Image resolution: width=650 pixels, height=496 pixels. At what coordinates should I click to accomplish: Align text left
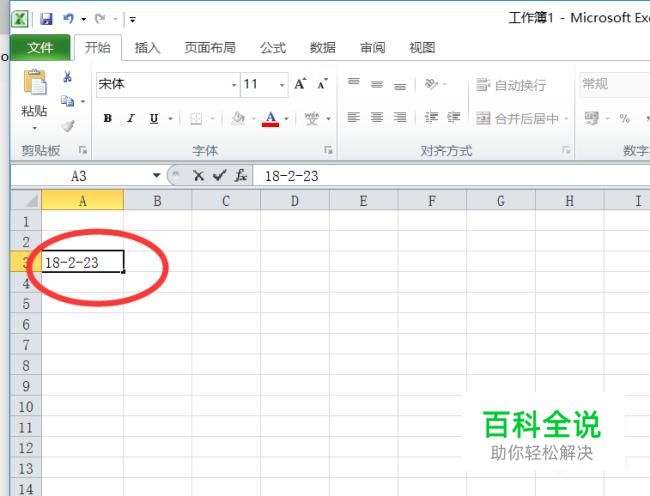354,118
